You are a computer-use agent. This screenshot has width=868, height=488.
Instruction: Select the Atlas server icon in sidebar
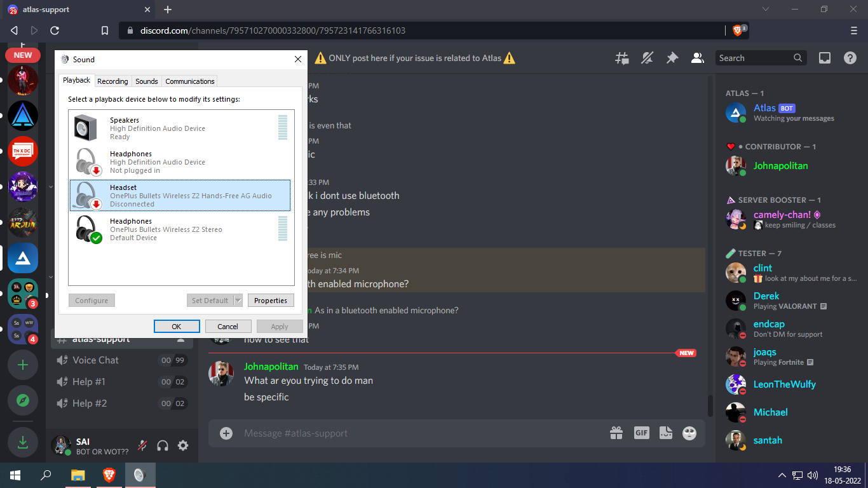click(x=23, y=258)
